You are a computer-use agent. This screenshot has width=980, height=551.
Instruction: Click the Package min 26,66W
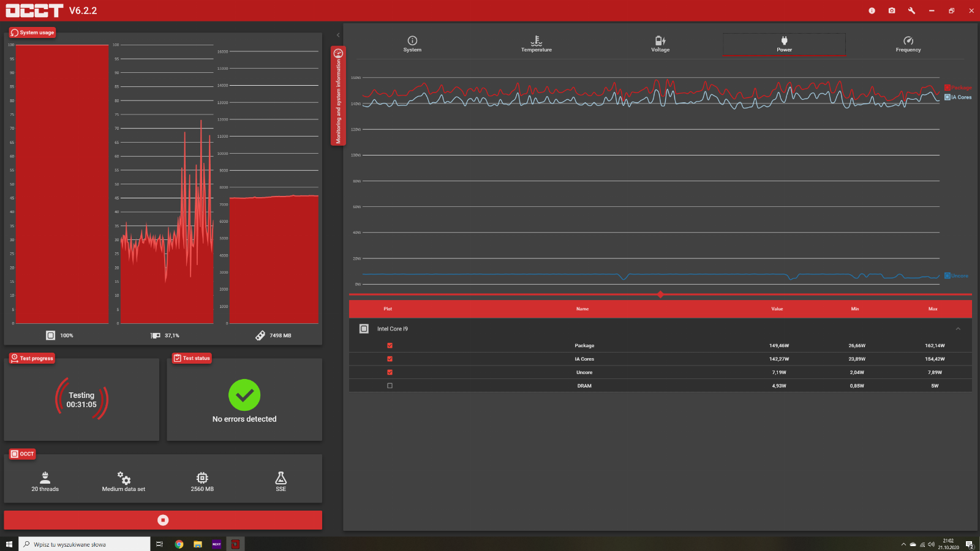857,346
